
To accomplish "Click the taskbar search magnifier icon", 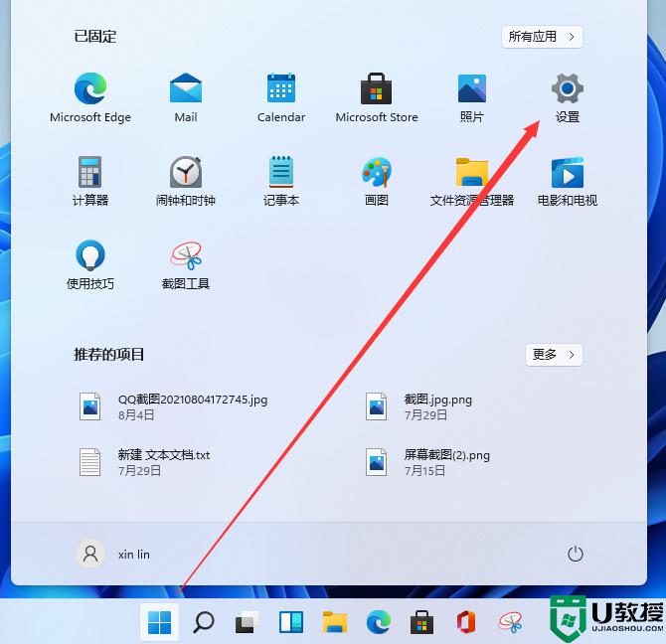I will (x=204, y=622).
